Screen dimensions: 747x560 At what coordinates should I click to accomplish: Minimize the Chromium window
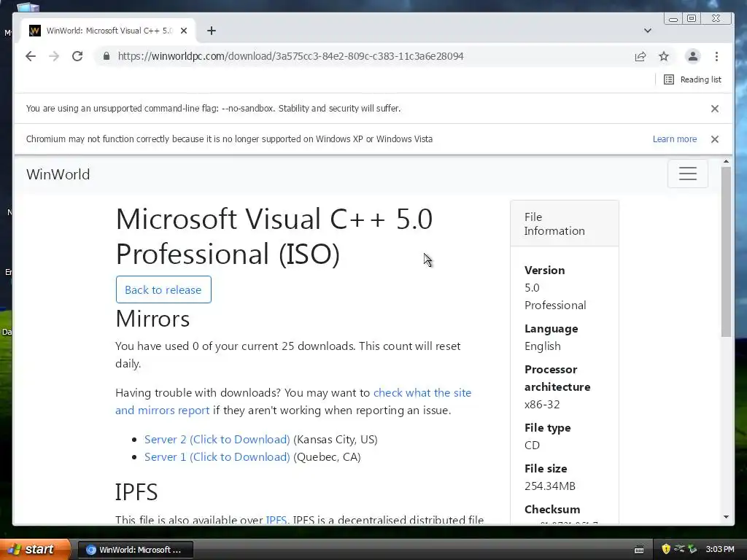coord(673,19)
